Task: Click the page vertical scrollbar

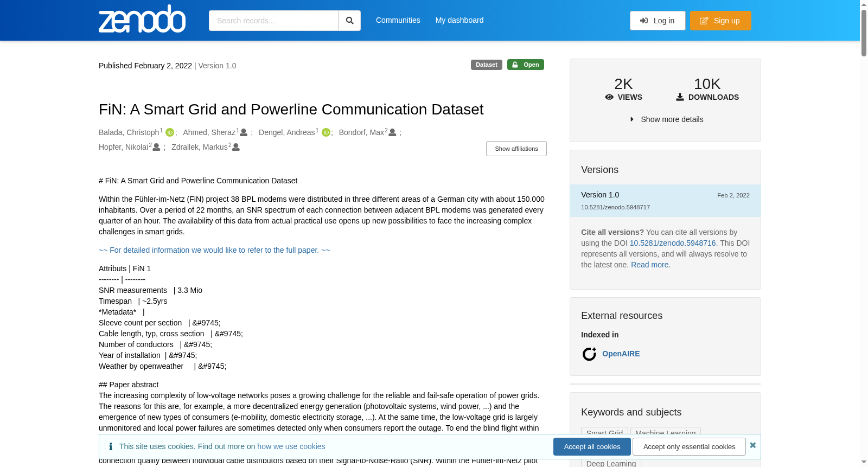Action: tap(864, 233)
